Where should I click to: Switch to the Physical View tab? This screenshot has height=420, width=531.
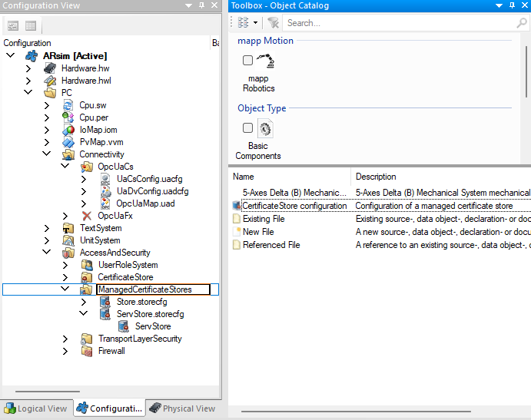coord(182,408)
